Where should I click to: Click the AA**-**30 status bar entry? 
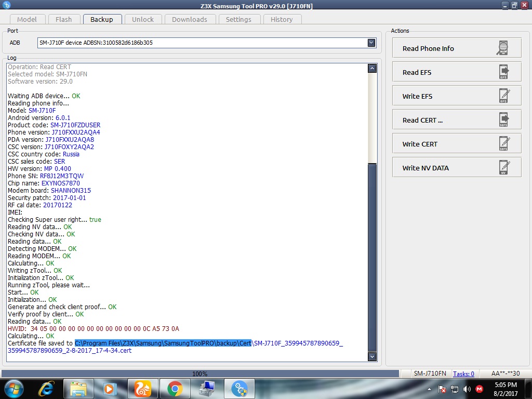coord(506,374)
